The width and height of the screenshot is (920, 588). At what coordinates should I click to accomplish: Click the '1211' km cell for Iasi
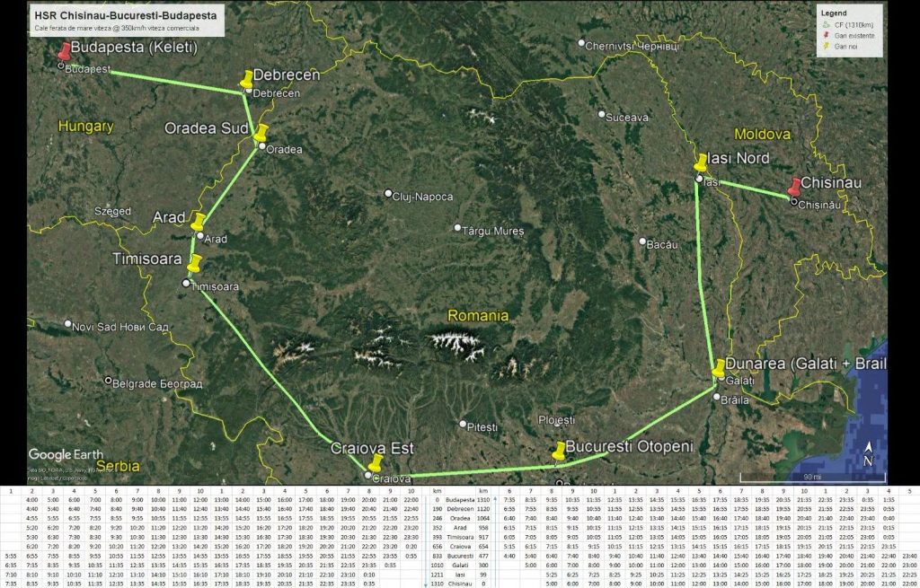(437, 575)
